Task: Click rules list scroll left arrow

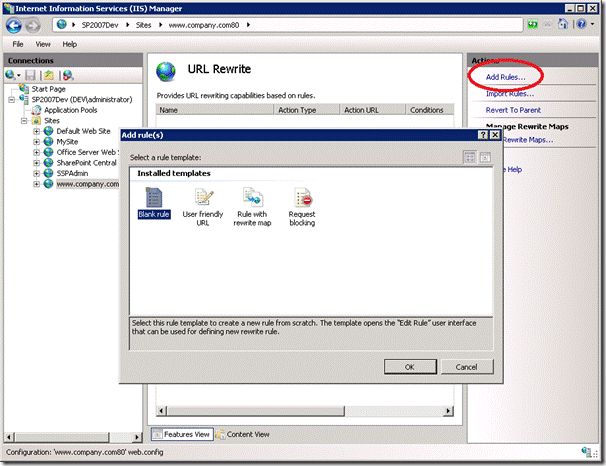Action: coord(162,410)
